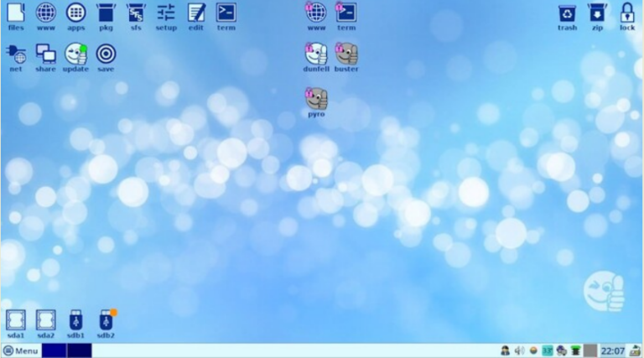Click the save session icon
Viewport: 644px width, 358px height.
pyautogui.click(x=106, y=54)
